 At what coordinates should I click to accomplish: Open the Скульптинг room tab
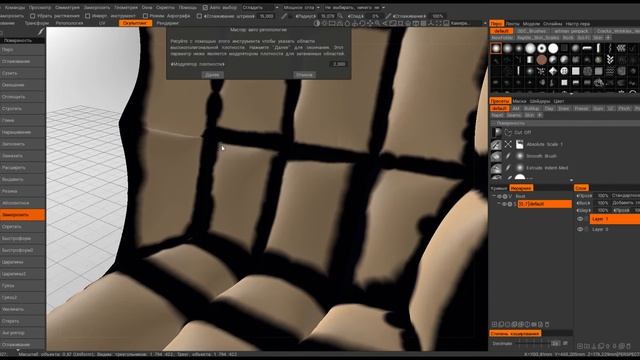click(x=135, y=23)
